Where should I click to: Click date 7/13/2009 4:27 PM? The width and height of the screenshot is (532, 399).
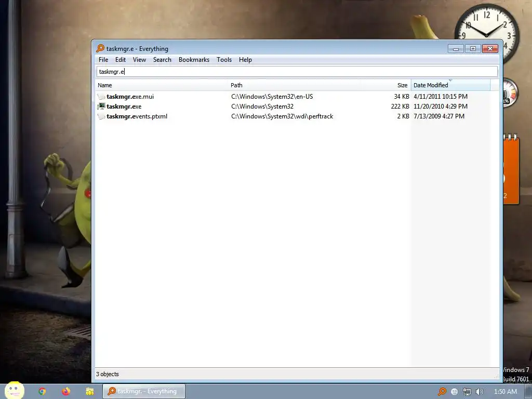(x=438, y=116)
